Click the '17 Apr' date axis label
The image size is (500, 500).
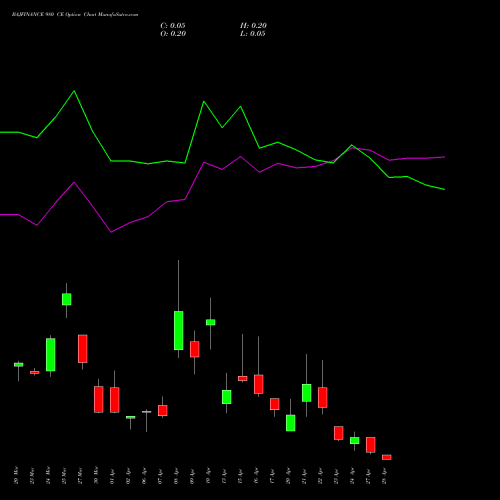point(272,476)
